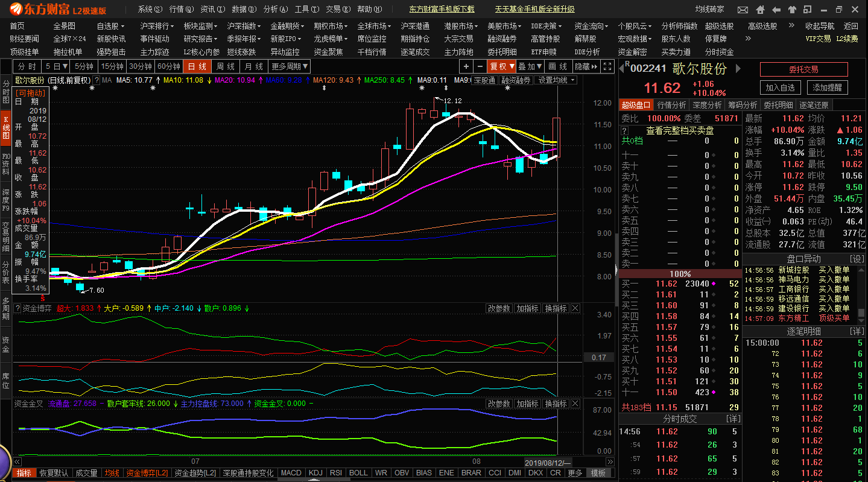Switch chart period to 30分钟

point(141,66)
